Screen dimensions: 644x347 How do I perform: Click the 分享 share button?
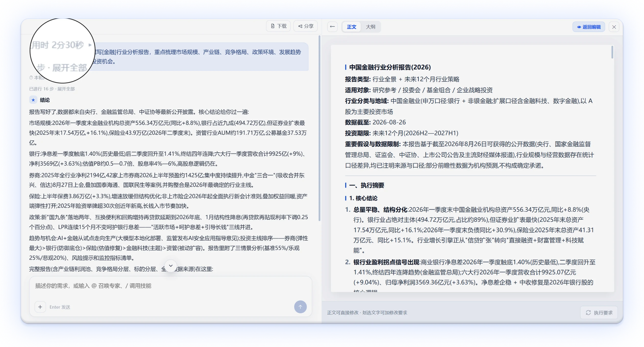[x=306, y=26]
